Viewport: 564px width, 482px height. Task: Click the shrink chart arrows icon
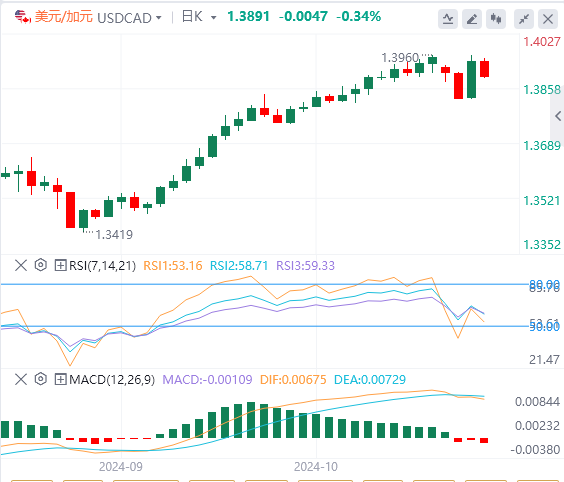click(524, 19)
